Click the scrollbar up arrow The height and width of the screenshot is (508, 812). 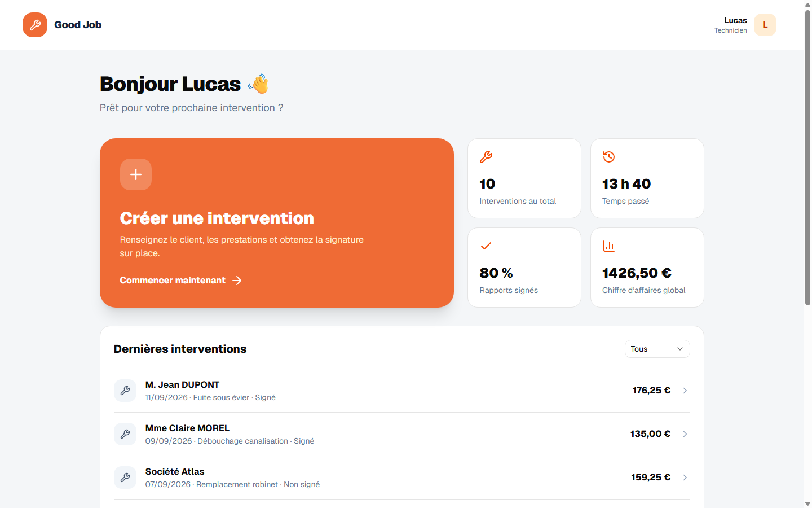(807, 5)
